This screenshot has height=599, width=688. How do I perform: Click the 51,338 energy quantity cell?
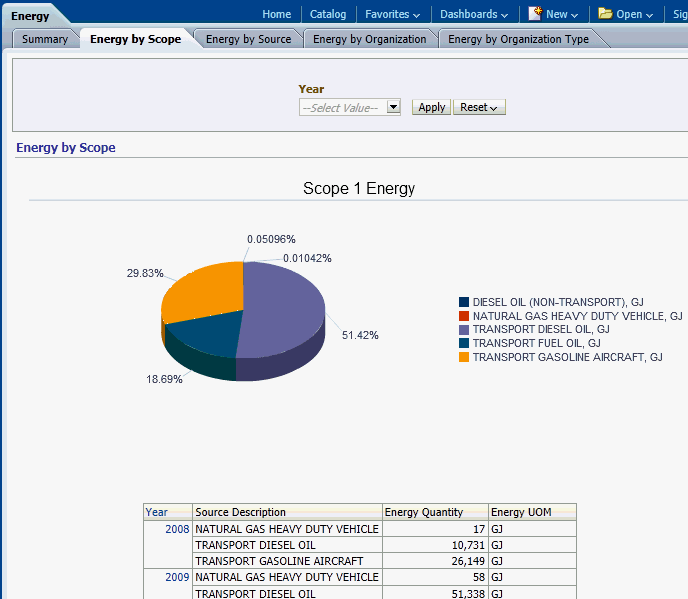point(435,593)
